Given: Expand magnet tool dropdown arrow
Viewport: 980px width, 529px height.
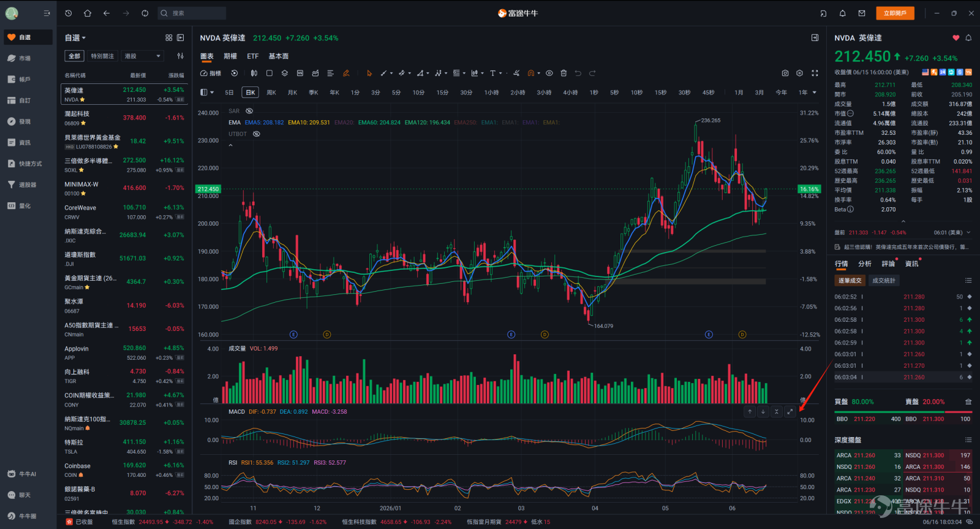Looking at the screenshot, I should coord(538,74).
